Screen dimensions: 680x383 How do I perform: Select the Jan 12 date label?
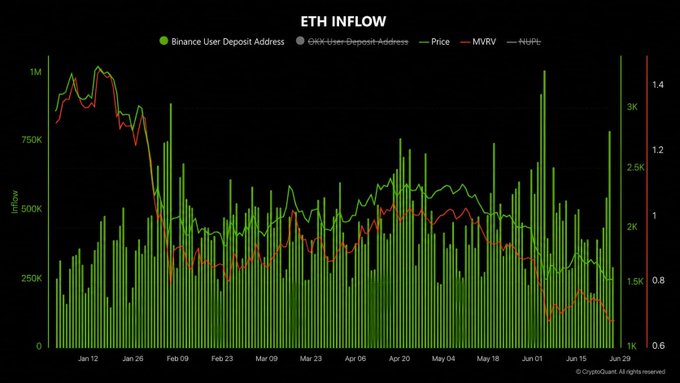88,359
